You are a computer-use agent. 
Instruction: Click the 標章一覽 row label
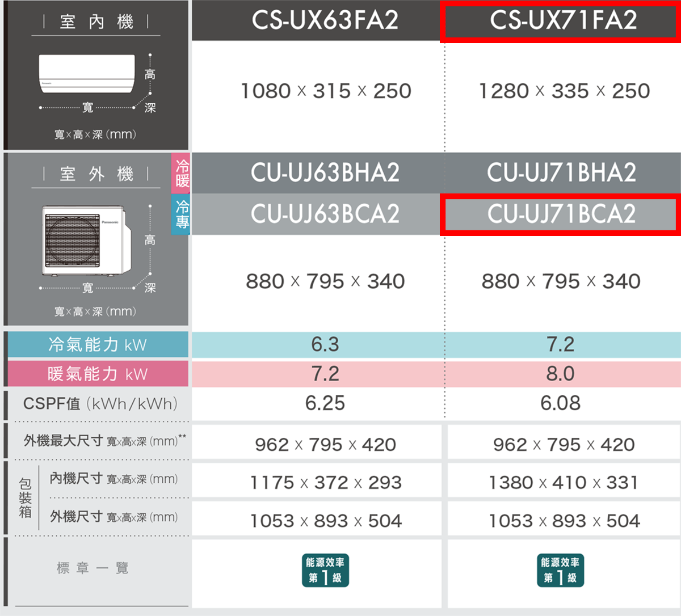(93, 568)
